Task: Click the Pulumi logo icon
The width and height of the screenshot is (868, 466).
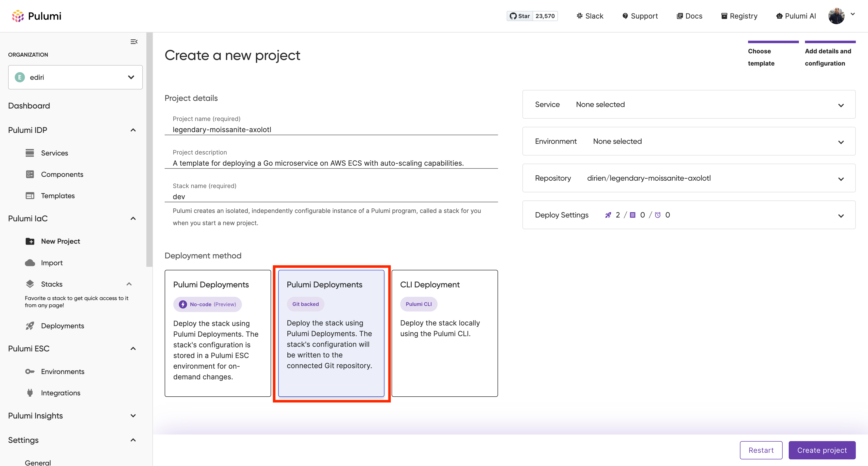Action: coord(18,16)
